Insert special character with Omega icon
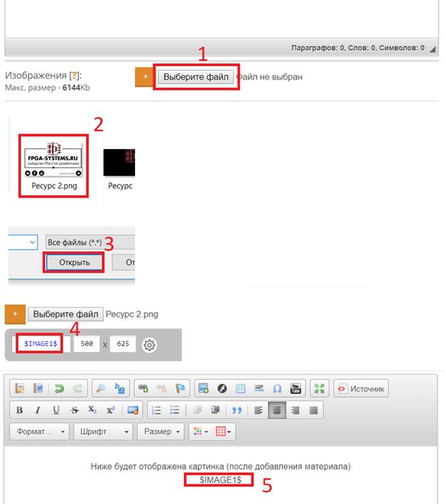Viewport: 445px width, 504px height. (x=277, y=389)
